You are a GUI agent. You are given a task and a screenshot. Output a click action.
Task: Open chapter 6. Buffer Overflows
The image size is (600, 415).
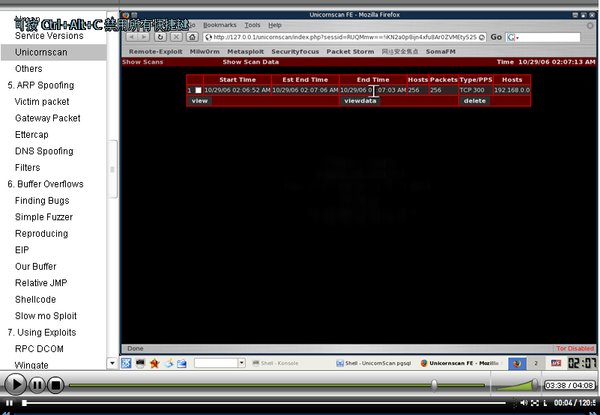(x=45, y=184)
